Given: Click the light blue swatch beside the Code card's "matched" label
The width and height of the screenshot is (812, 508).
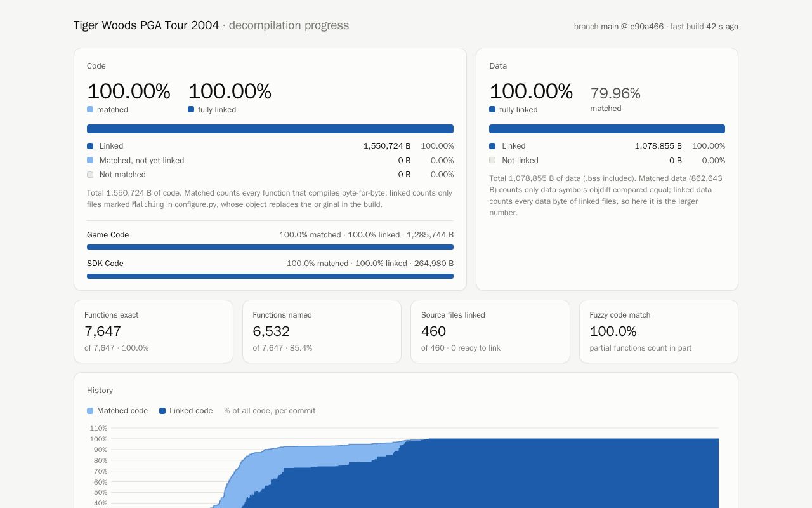Looking at the screenshot, I should click(90, 109).
